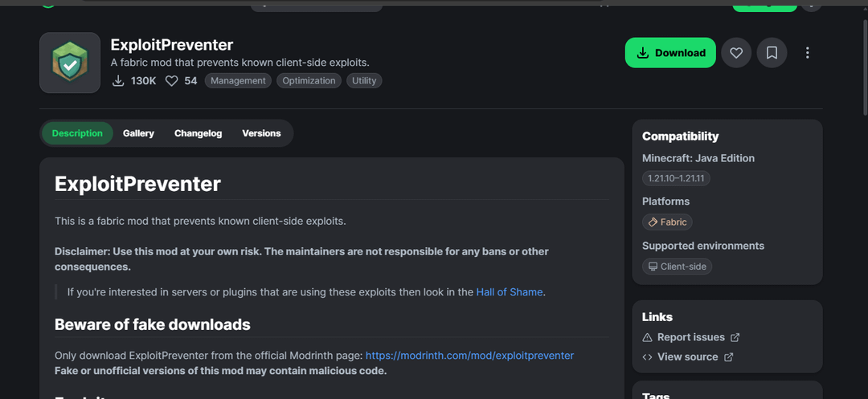The height and width of the screenshot is (399, 868).
Task: Open the Report issues link
Action: (690, 337)
